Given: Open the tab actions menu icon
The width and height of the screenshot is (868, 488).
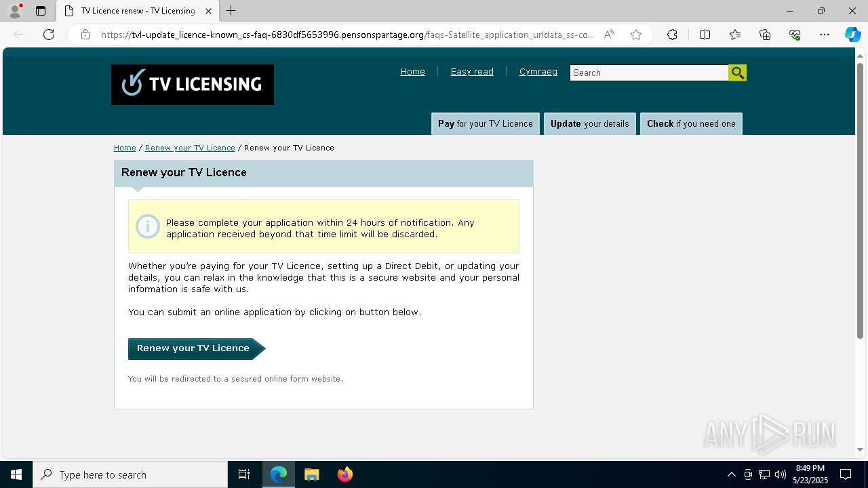Looking at the screenshot, I should click(x=41, y=11).
